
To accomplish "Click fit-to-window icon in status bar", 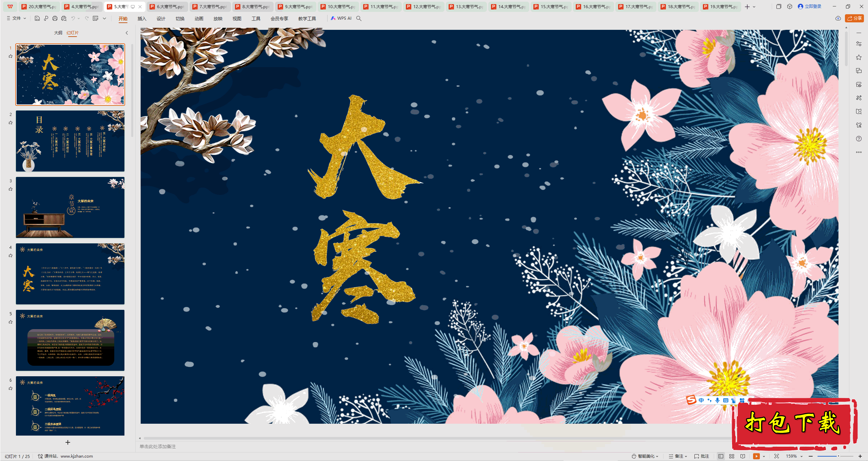I will 776,456.
